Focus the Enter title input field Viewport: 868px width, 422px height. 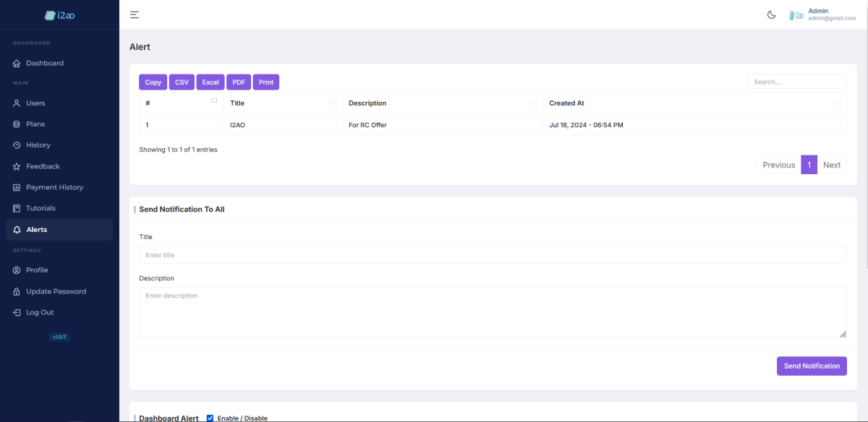492,255
